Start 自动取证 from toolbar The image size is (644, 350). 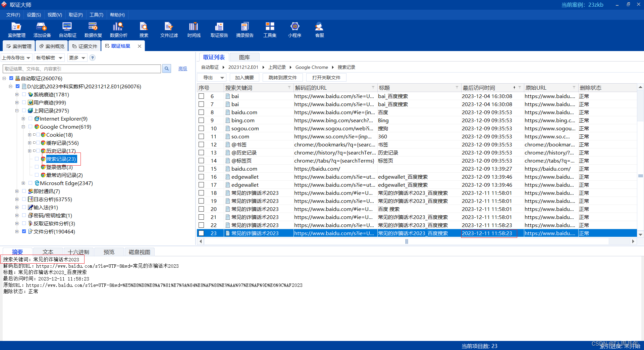tap(67, 30)
